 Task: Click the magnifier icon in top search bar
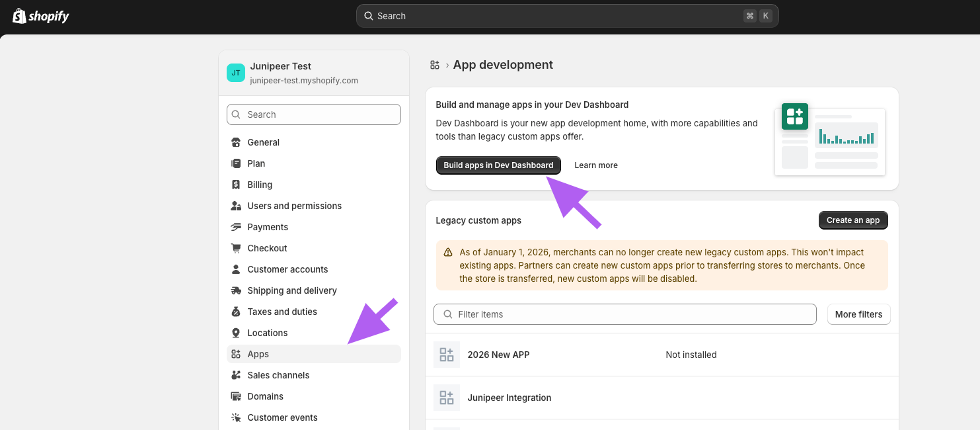coord(369,16)
